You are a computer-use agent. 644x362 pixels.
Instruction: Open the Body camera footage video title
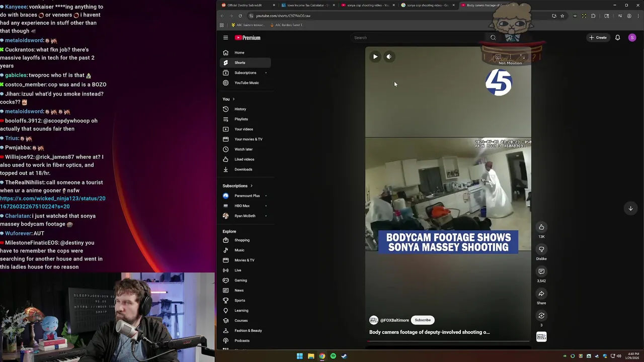(429, 332)
